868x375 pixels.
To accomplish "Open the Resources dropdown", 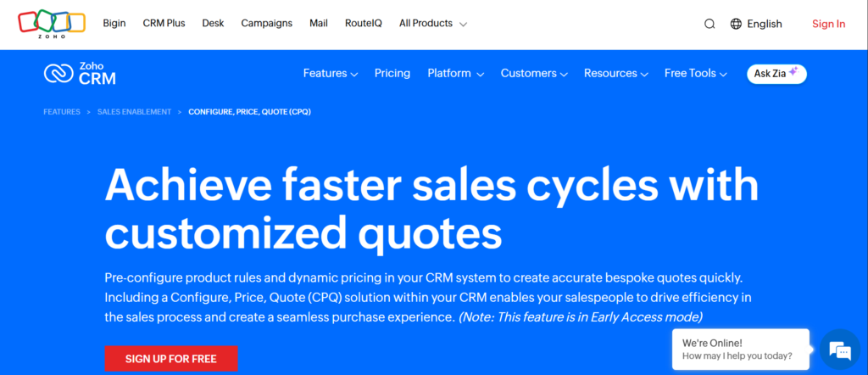I will click(616, 74).
